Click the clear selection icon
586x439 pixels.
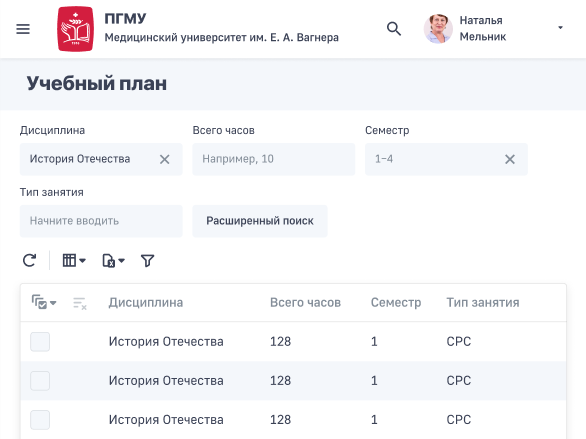[80, 303]
